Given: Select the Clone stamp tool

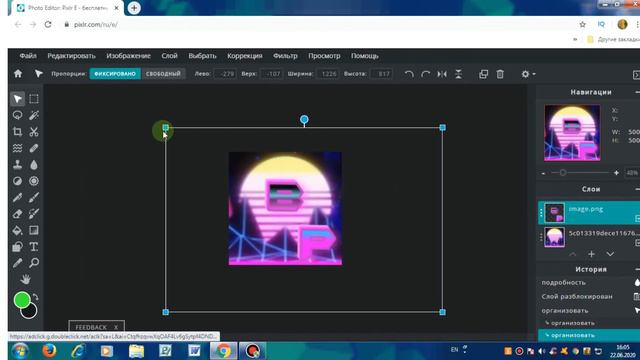Looking at the screenshot, I should click(18, 164).
